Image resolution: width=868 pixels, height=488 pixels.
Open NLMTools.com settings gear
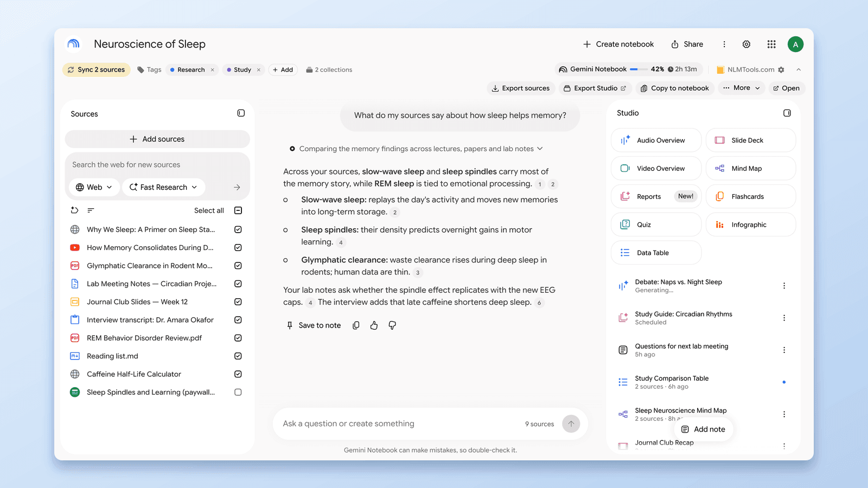point(781,70)
